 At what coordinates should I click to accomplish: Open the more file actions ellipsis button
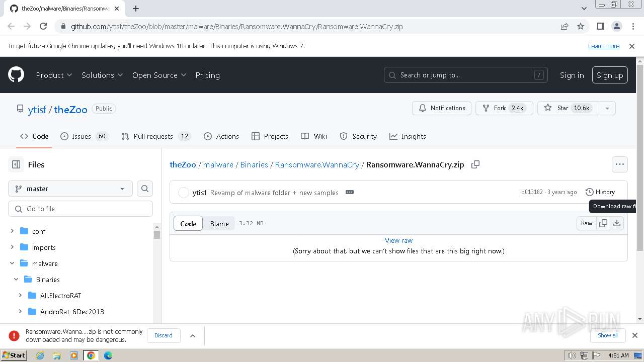tap(620, 164)
